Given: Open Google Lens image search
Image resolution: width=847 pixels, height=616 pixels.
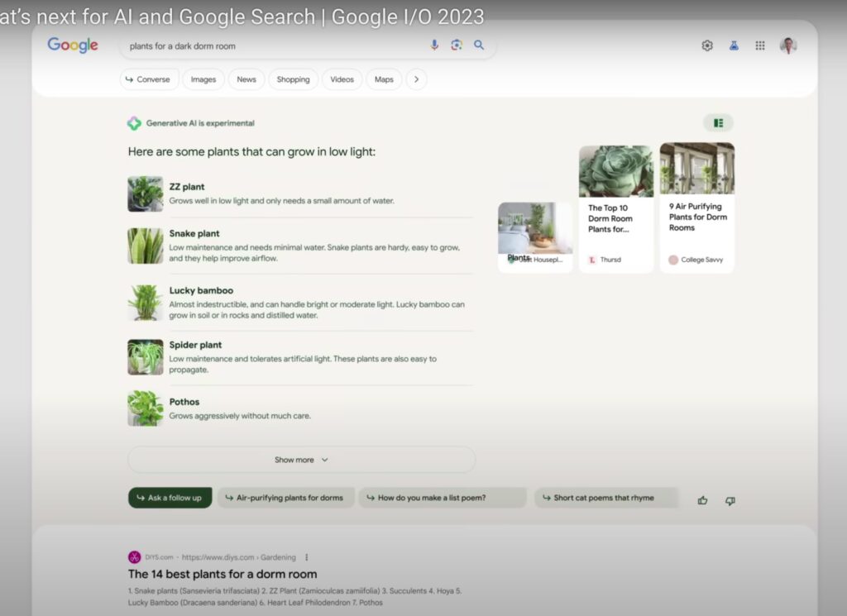Looking at the screenshot, I should 457,45.
